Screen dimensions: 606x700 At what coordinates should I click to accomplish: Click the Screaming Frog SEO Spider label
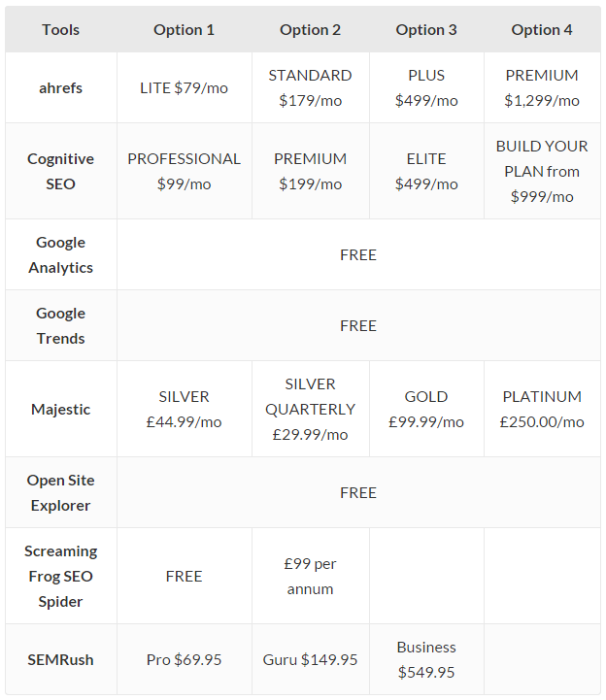(61, 577)
